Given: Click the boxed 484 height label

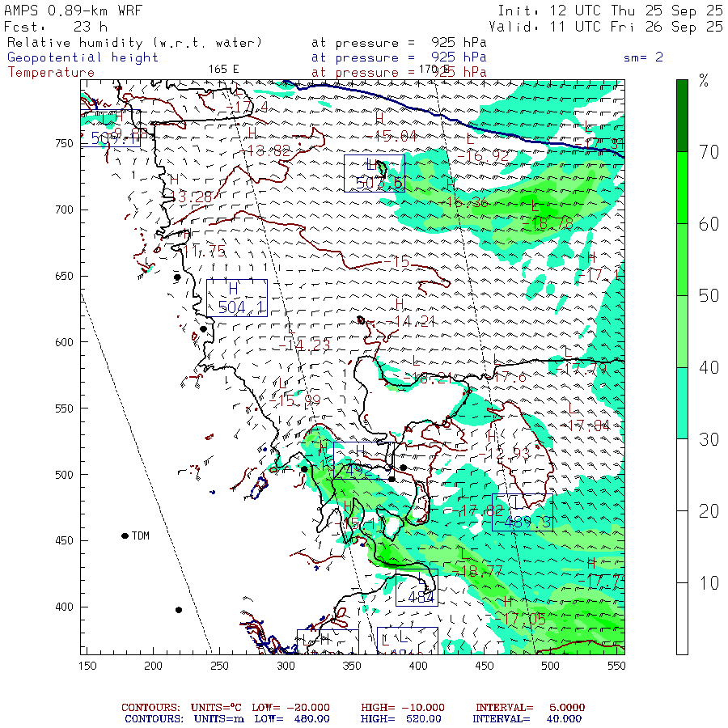Looking at the screenshot, I should 417,587.
